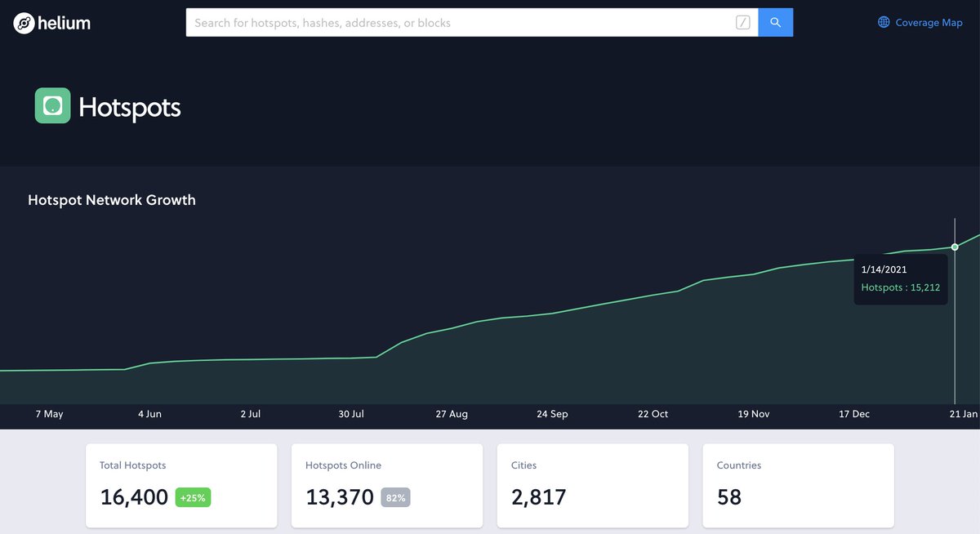Image resolution: width=980 pixels, height=534 pixels.
Task: Click the 7 May axis label
Action: pos(49,414)
